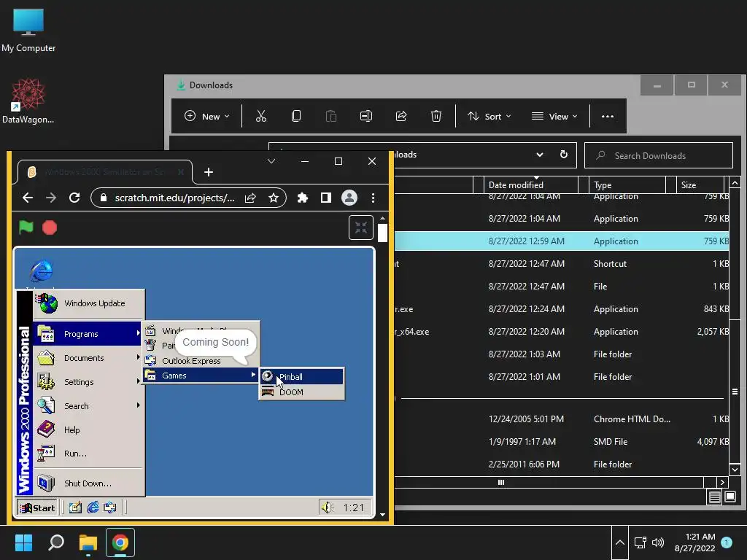Select the SMD File row
The image size is (747, 560).
pyautogui.click(x=561, y=441)
